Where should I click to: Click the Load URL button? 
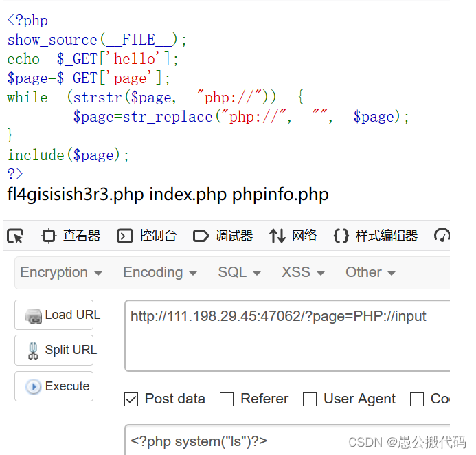[x=54, y=315]
